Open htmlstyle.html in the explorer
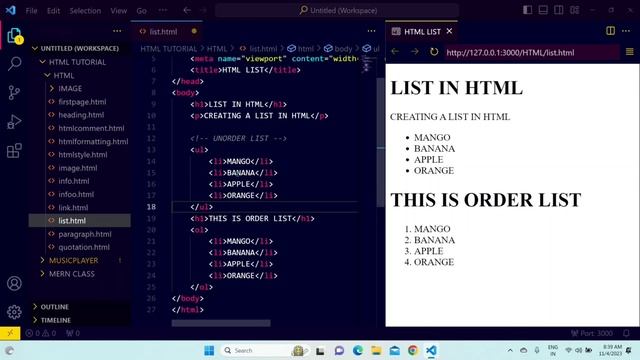The width and height of the screenshot is (640, 360). [x=82, y=155]
